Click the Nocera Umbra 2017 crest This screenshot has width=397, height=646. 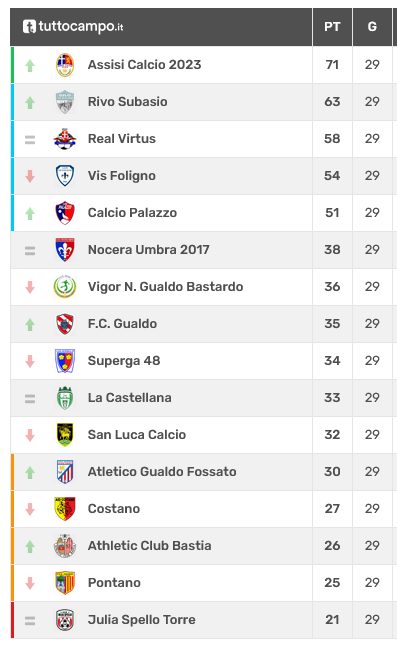click(65, 250)
